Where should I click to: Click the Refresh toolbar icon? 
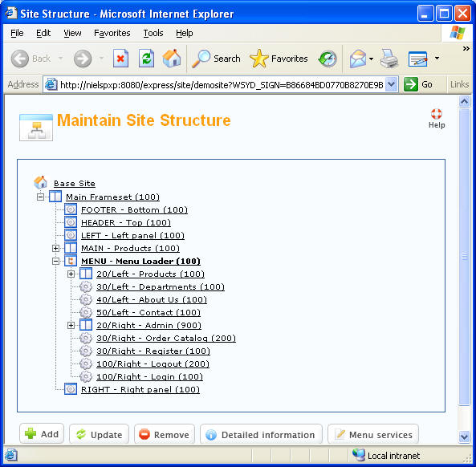pyautogui.click(x=146, y=59)
